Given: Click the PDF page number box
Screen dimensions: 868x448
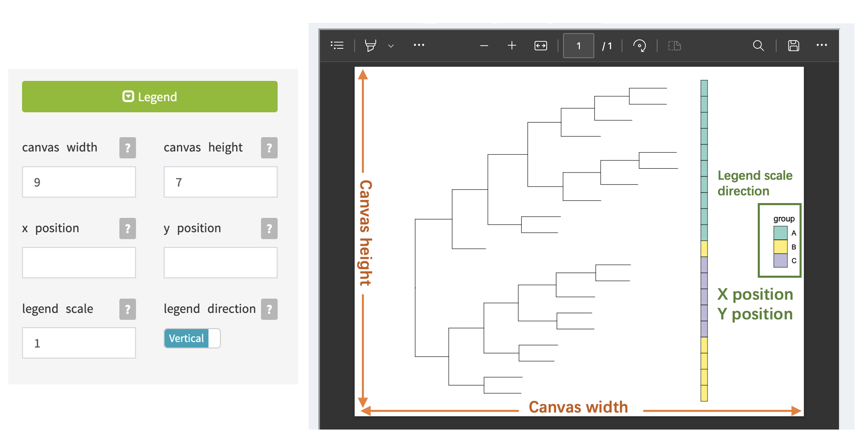Looking at the screenshot, I should [578, 46].
